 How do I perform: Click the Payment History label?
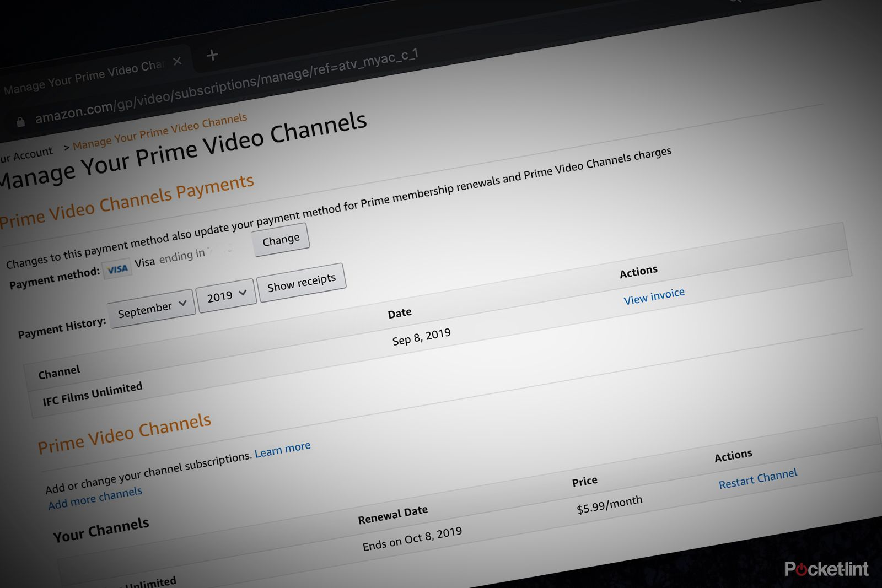[62, 328]
